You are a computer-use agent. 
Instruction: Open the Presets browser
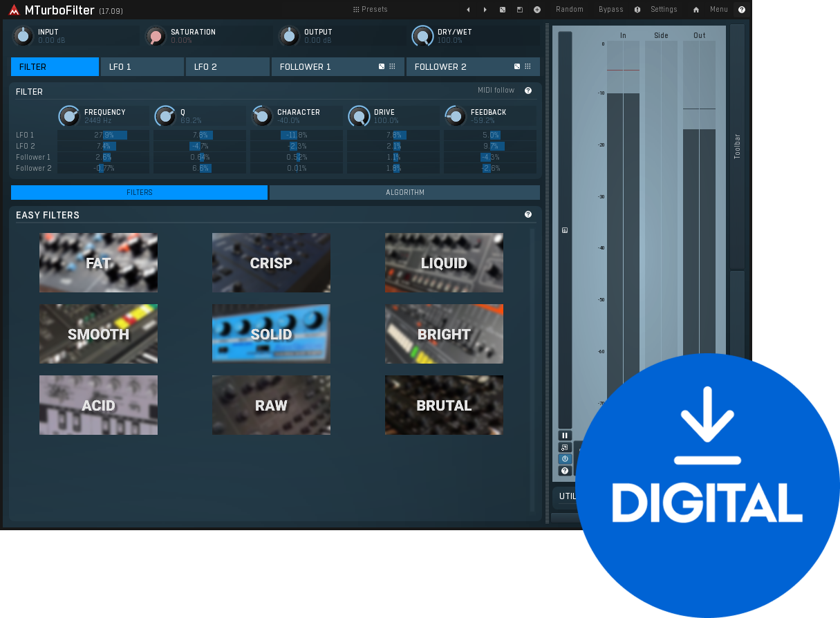click(x=371, y=10)
